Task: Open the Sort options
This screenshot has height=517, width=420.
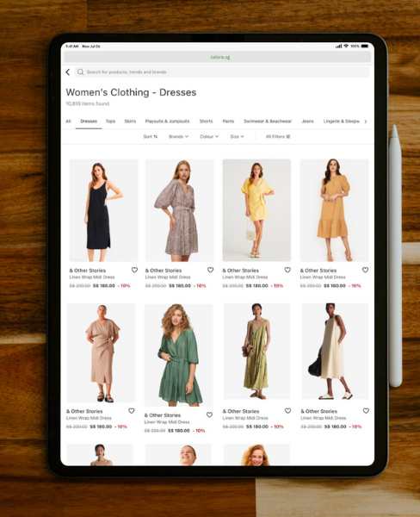Action: click(x=151, y=136)
